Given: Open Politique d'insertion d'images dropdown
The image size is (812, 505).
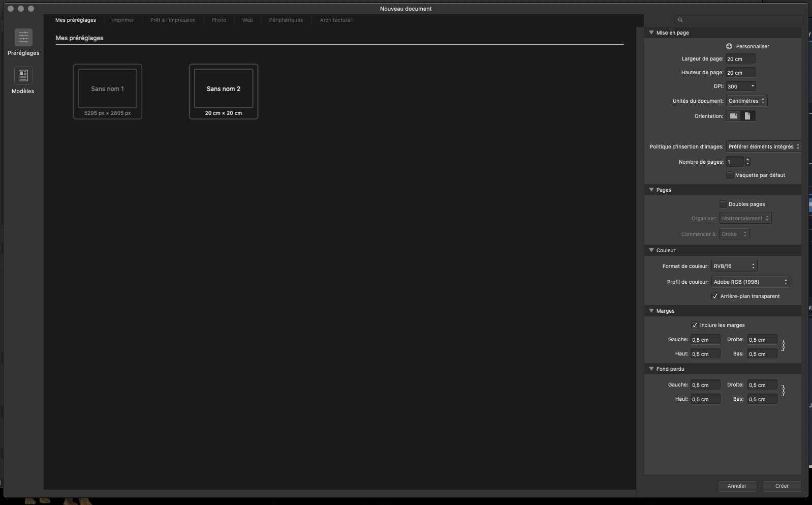Looking at the screenshot, I should point(764,146).
